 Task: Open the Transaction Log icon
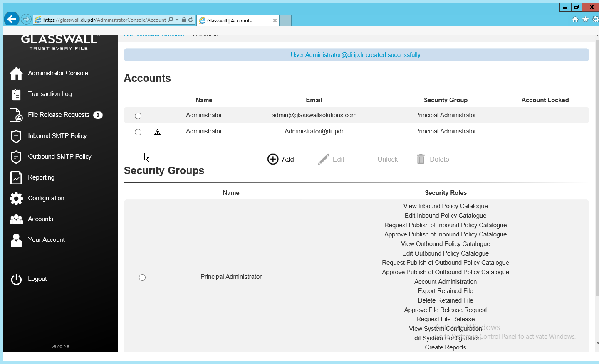16,94
